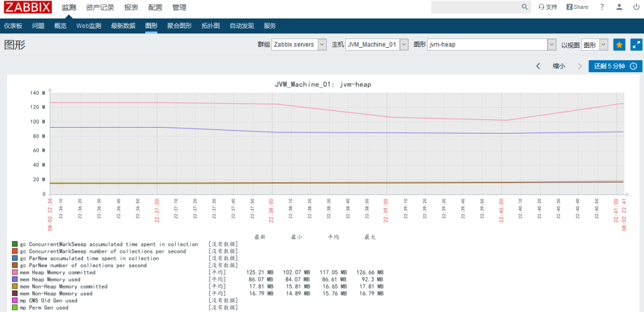644x312 pixels.
Task: Click the value 126.66 MB
Action: tap(370, 273)
